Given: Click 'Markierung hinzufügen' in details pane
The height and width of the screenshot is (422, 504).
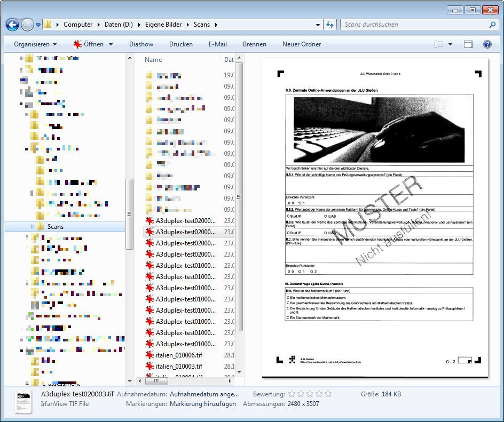Looking at the screenshot, I should 203,404.
